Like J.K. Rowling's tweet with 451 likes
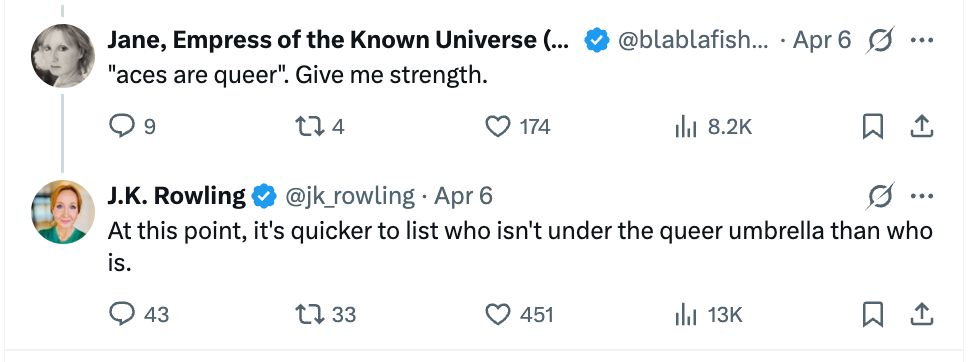Image resolution: width=978 pixels, height=362 pixels. [519, 314]
